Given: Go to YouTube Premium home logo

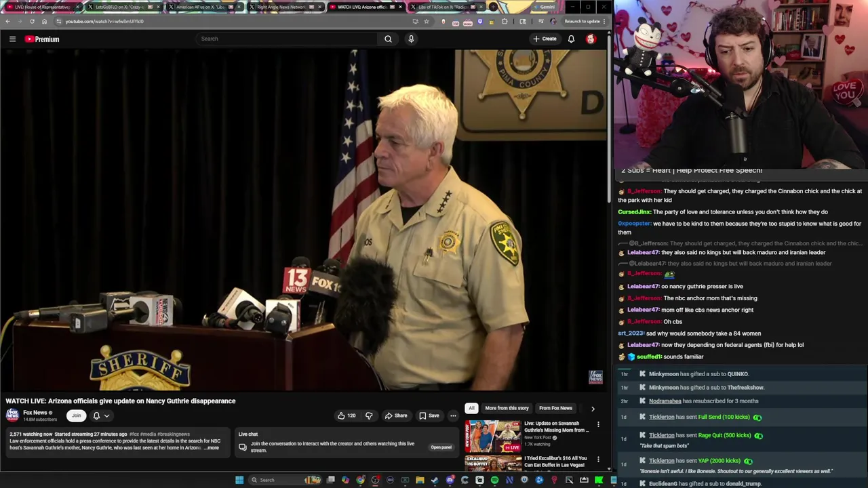Looking at the screenshot, I should point(42,39).
